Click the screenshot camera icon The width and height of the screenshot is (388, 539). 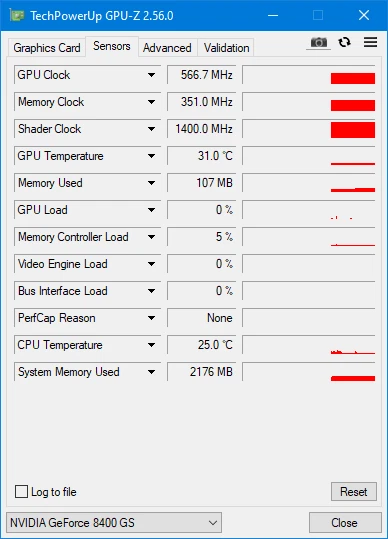click(319, 43)
